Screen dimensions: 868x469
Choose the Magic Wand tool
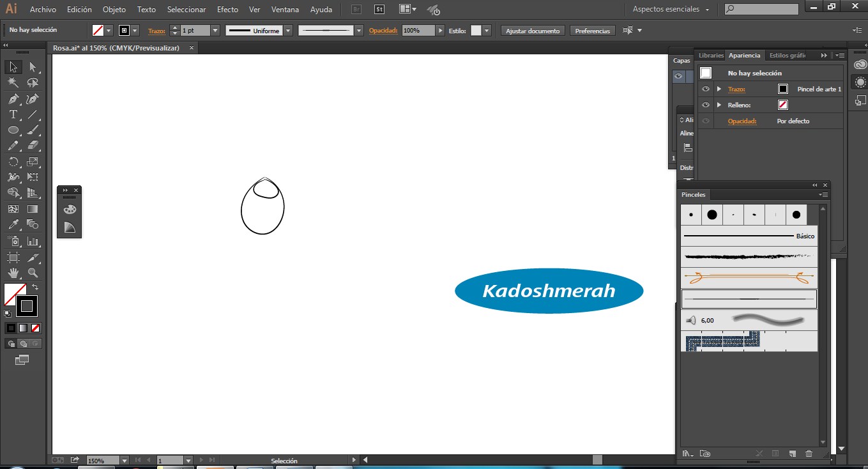coord(13,82)
